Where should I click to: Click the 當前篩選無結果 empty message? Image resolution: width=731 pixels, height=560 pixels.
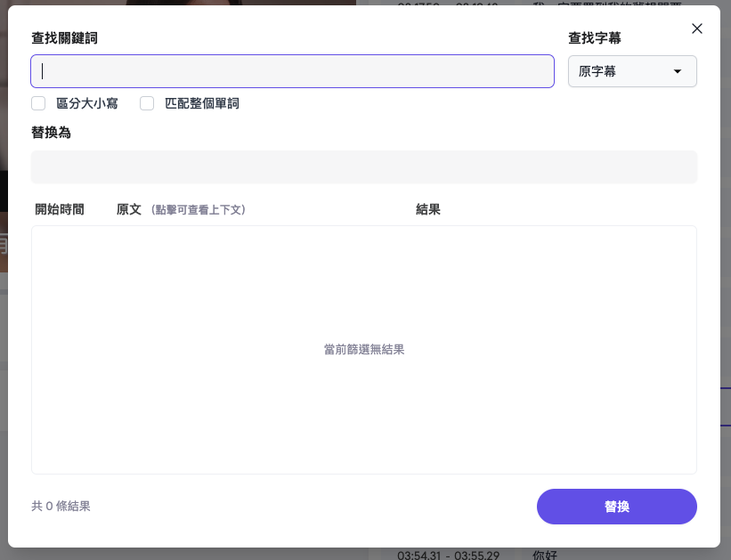tap(364, 350)
